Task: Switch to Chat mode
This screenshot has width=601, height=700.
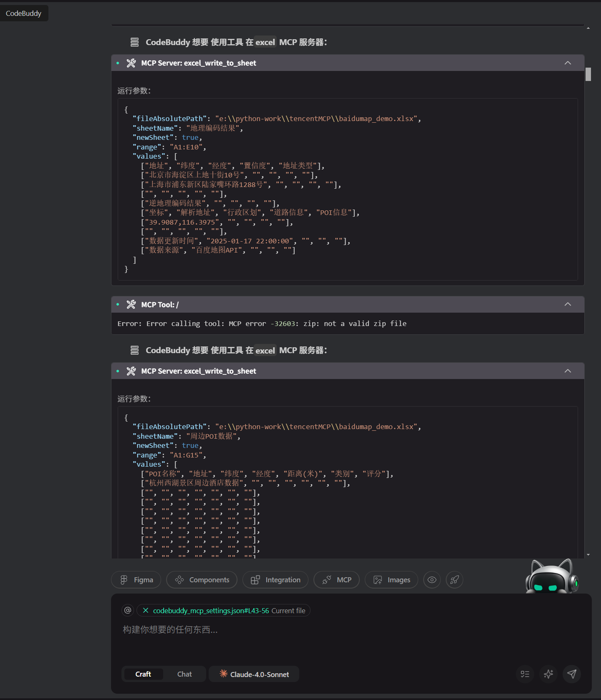Action: pos(184,674)
